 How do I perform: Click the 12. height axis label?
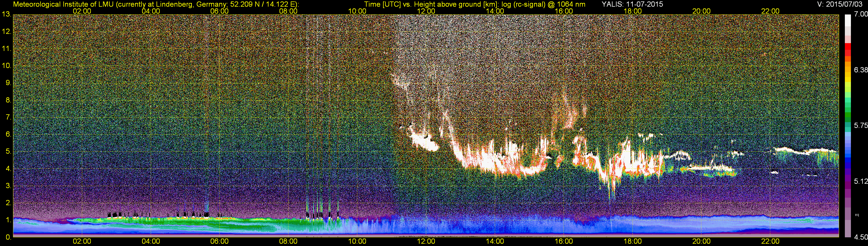click(x=6, y=32)
